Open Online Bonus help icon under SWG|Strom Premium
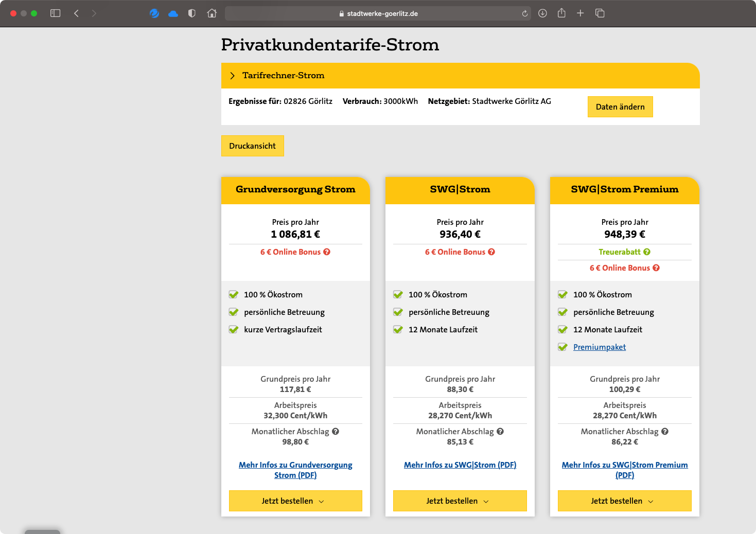Screen dimensions: 756x534 pyautogui.click(x=656, y=268)
